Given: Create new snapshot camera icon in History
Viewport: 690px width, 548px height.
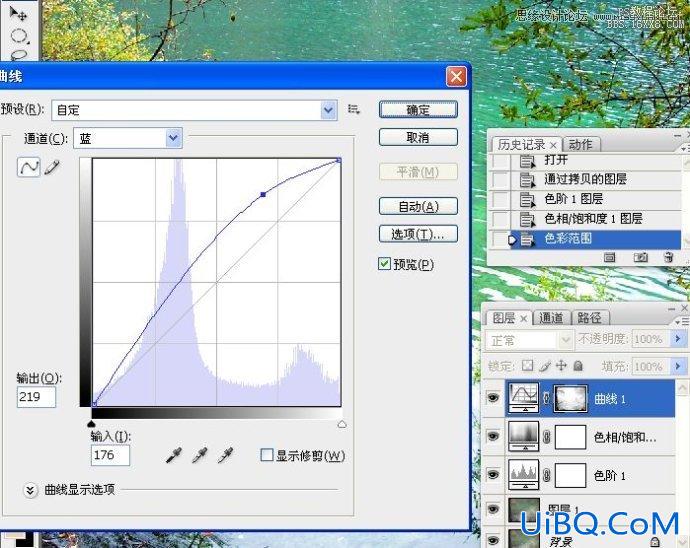Looking at the screenshot, I should tap(640, 257).
